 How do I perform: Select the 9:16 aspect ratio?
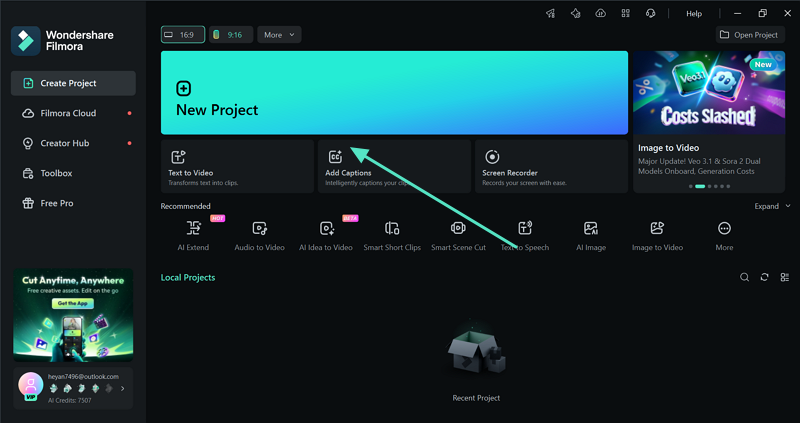(229, 35)
